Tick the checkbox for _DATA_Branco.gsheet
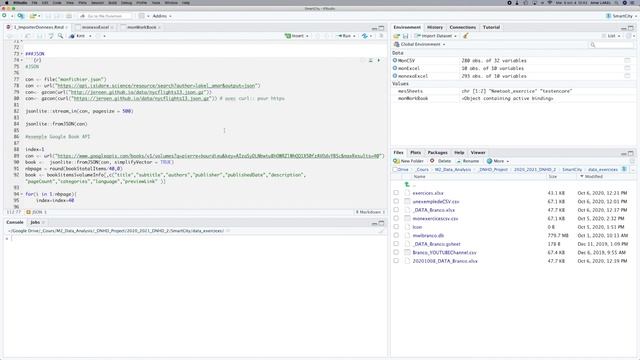This screenshot has width=640, height=360. [396, 244]
